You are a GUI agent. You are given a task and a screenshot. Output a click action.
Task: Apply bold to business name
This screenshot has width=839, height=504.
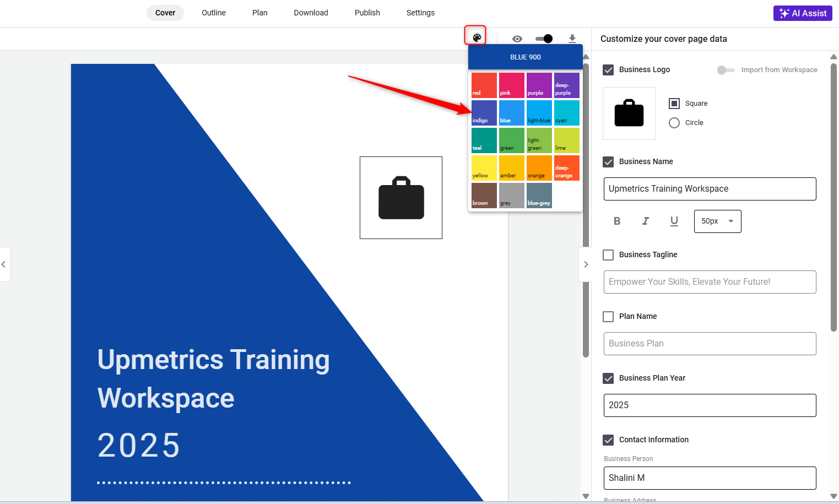[617, 221]
